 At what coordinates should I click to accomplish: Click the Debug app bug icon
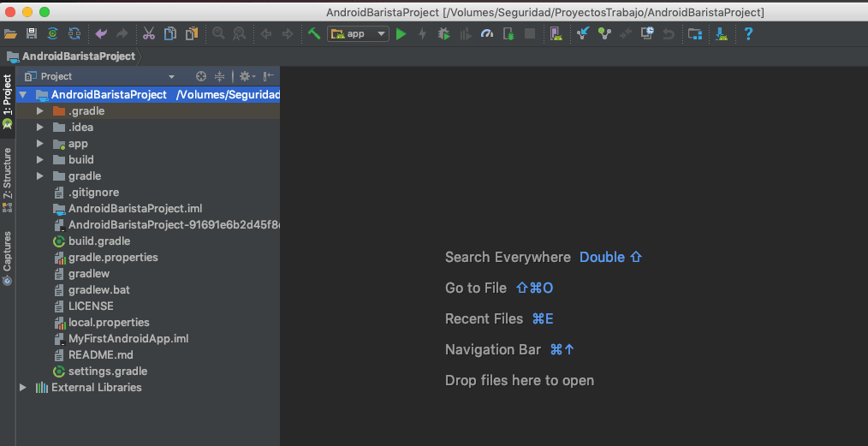point(444,33)
